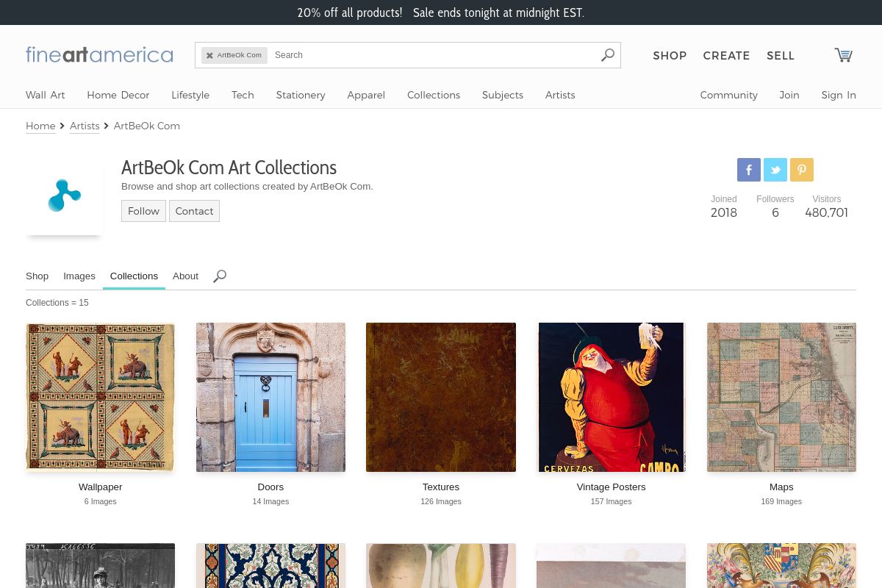This screenshot has height=588, width=882.
Task: Share the page on Facebook
Action: click(x=749, y=170)
